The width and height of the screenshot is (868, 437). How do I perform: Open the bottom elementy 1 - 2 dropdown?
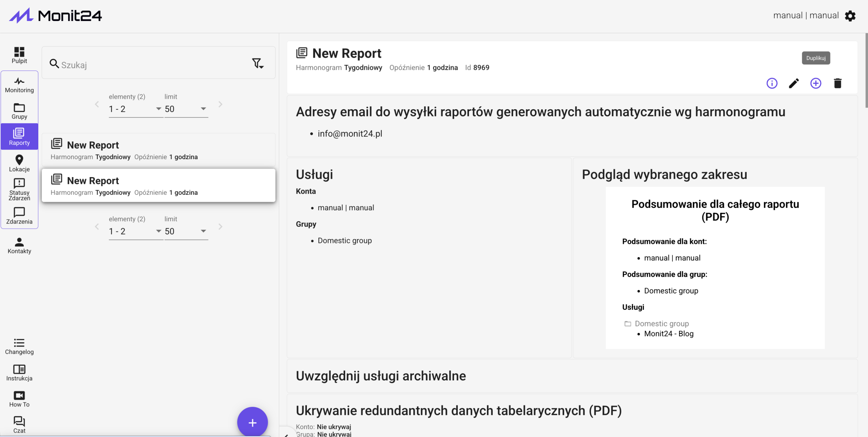135,231
